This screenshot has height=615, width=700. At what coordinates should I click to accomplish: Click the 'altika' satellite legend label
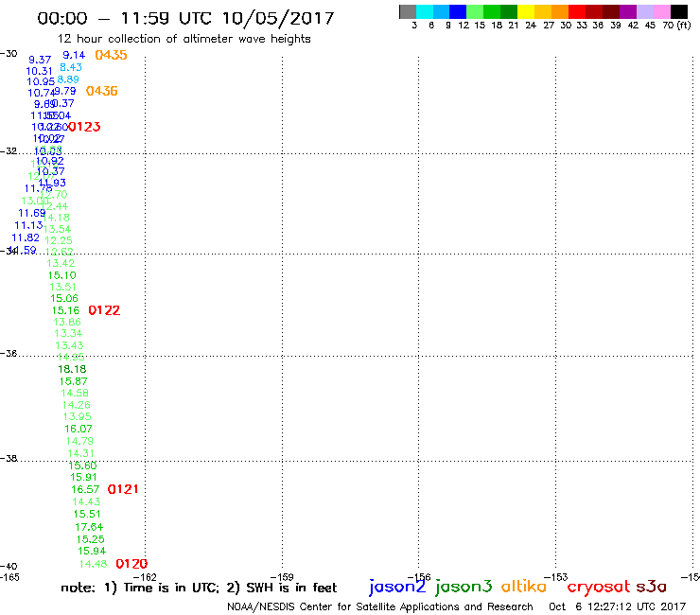tap(524, 587)
